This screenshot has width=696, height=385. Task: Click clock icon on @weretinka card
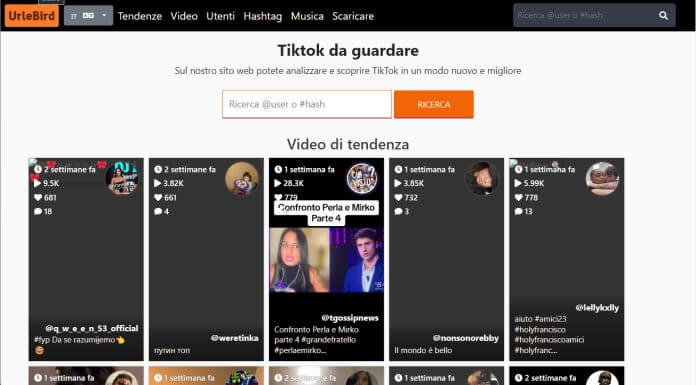158,169
